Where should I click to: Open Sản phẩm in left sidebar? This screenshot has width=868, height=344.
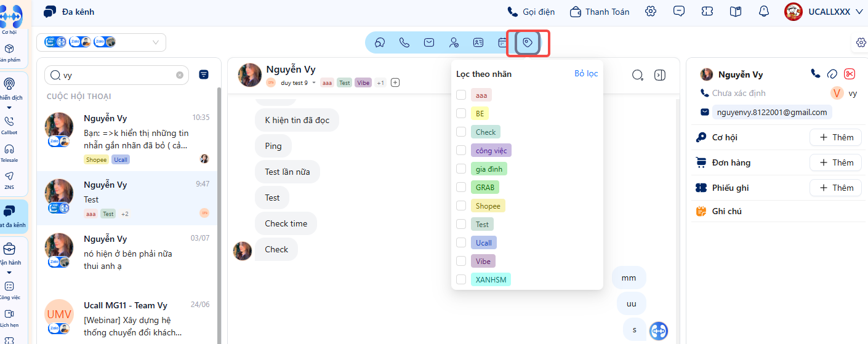click(x=9, y=53)
